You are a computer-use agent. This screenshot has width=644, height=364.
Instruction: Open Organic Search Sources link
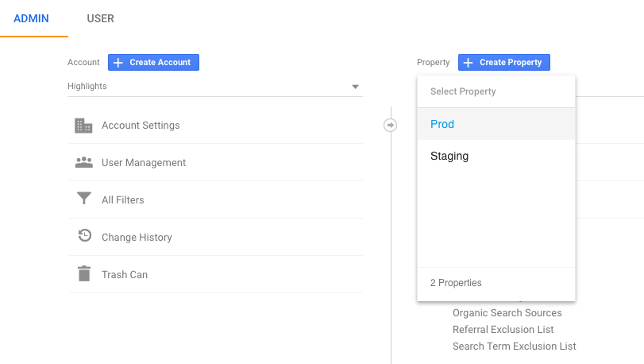(x=507, y=313)
